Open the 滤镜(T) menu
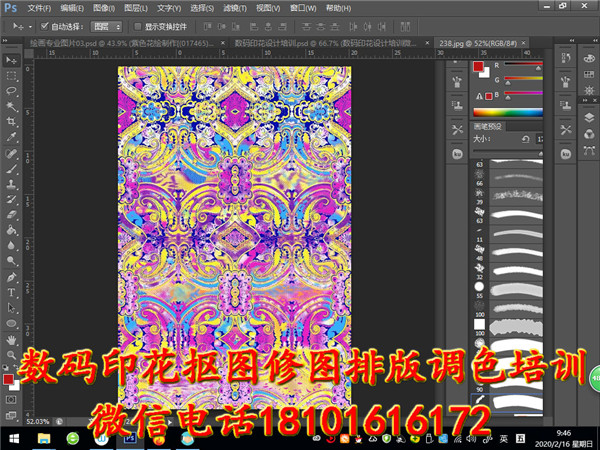Viewport: 600px width, 450px height. click(x=232, y=7)
